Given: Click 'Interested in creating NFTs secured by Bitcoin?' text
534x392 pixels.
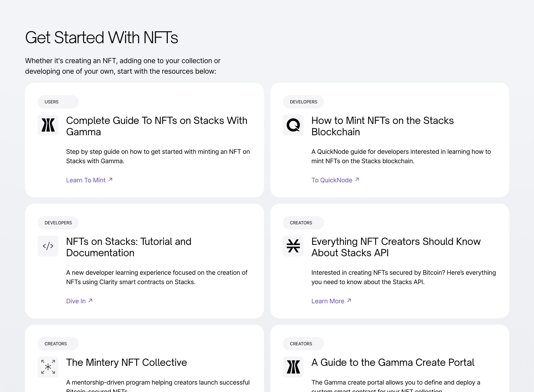Looking at the screenshot, I should (x=404, y=277).
